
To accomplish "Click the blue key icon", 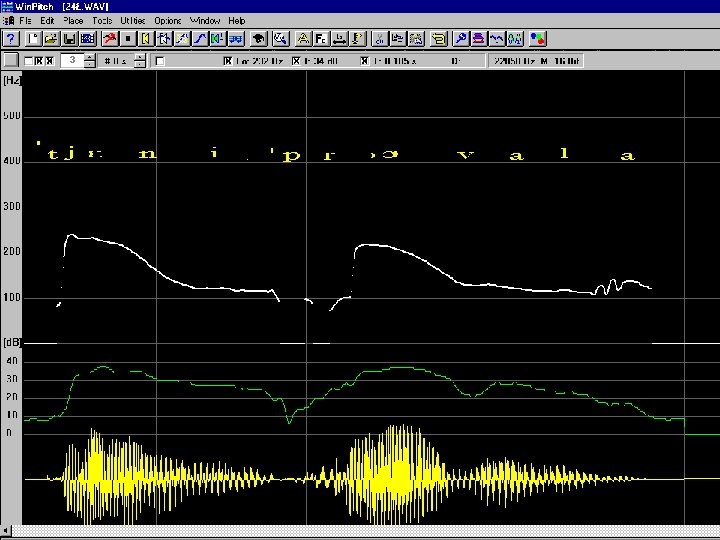I will point(461,39).
